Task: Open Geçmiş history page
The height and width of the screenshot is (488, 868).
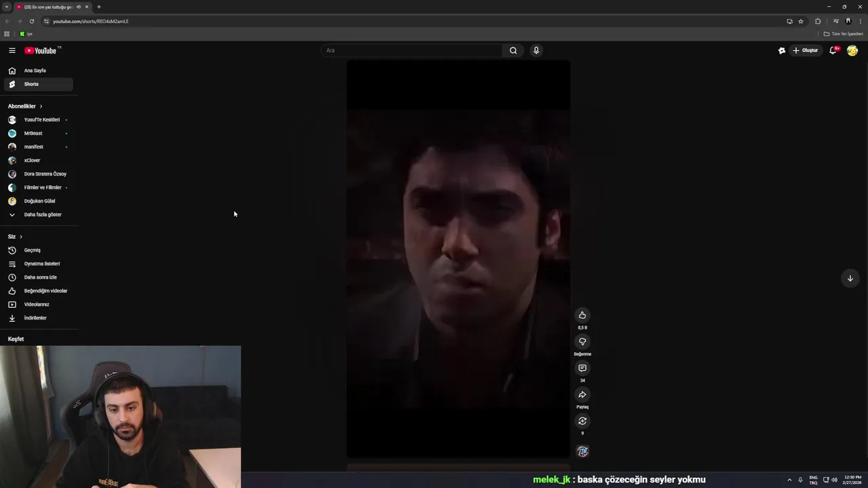Action: 39,250
